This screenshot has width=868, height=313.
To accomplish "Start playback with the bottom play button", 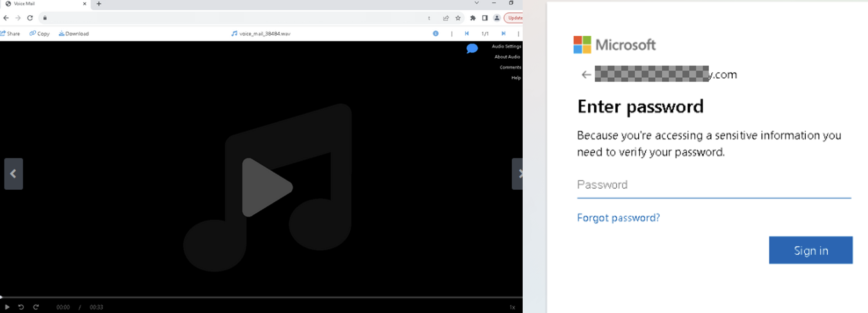I will (x=7, y=307).
